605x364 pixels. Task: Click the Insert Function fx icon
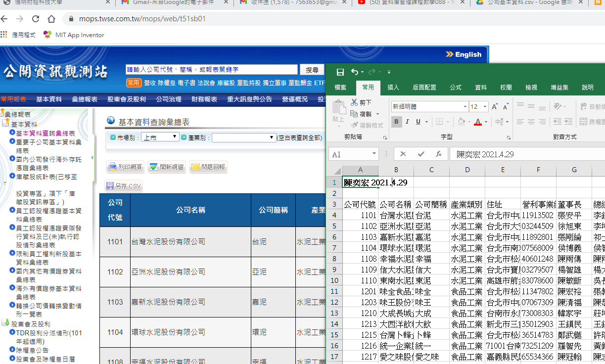click(x=438, y=154)
